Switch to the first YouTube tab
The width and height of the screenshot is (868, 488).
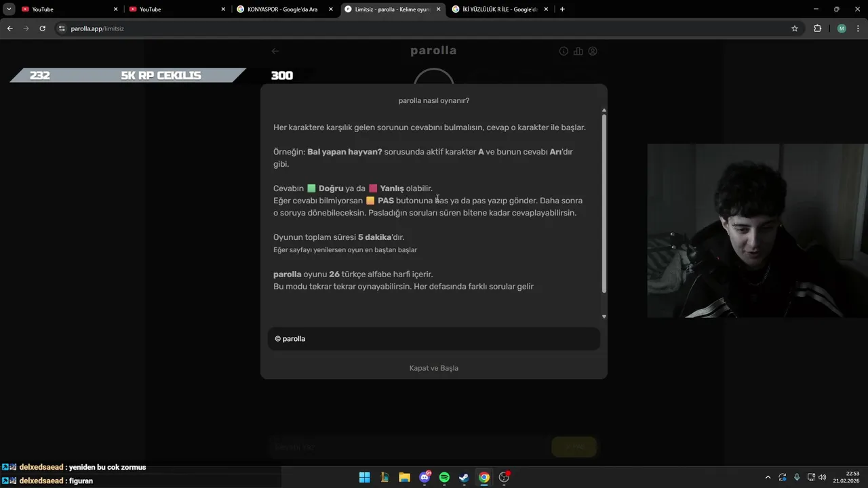pyautogui.click(x=68, y=9)
